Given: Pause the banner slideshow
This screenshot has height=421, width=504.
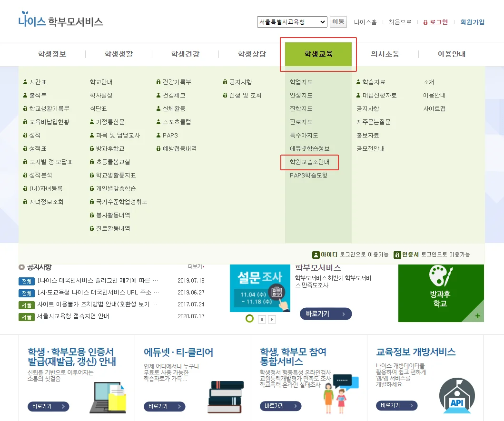Looking at the screenshot, I should (262, 319).
